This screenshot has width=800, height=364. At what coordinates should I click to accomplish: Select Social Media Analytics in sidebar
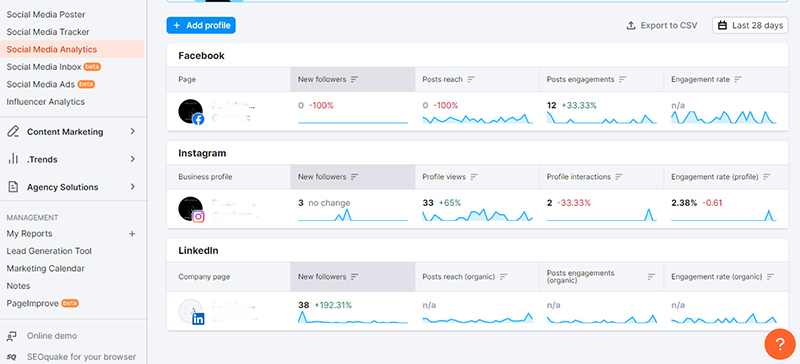(x=72, y=50)
